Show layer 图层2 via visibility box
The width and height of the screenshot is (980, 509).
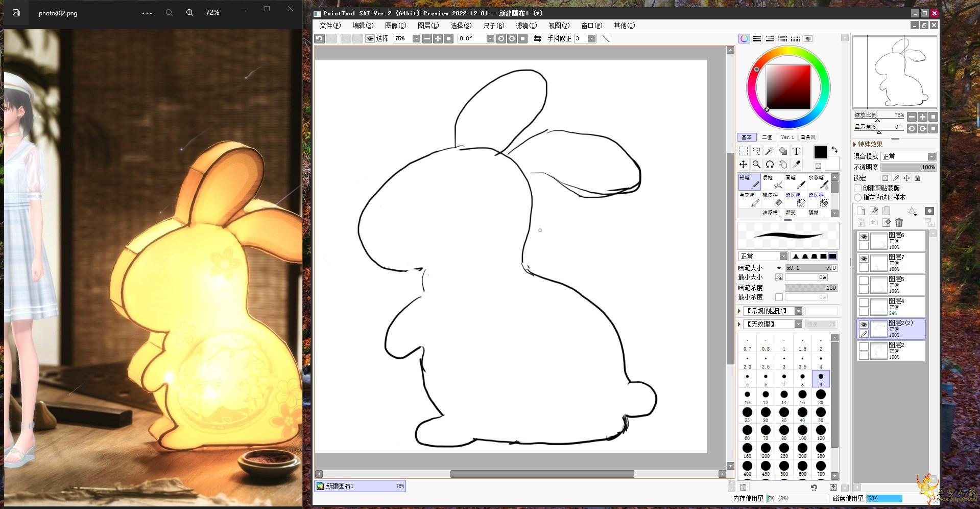point(864,346)
